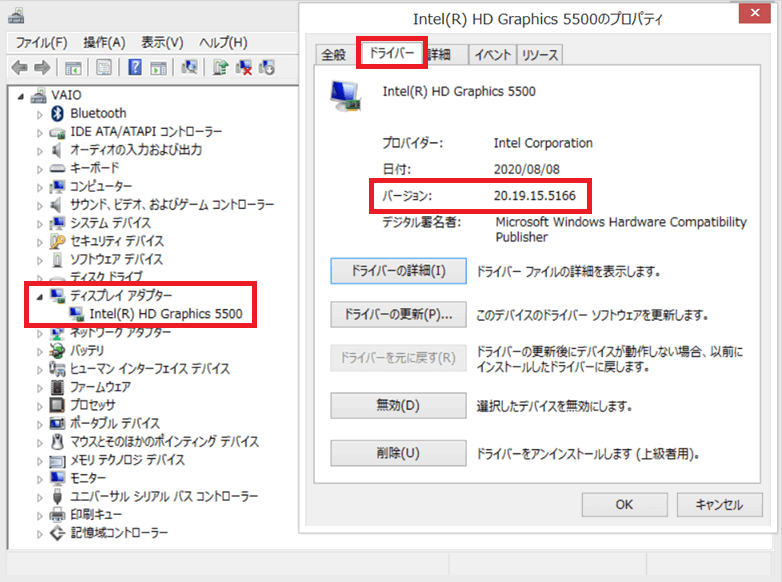Collapse the VAIO root node
Viewport: 782px width, 582px height.
(21, 96)
